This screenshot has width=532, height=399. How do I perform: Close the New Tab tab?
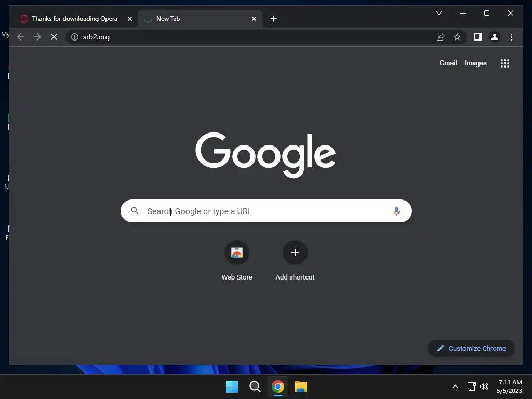pos(254,19)
